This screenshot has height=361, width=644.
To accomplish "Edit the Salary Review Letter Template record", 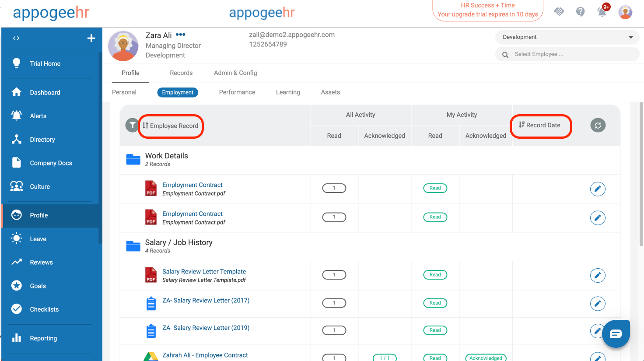I will 598,276.
